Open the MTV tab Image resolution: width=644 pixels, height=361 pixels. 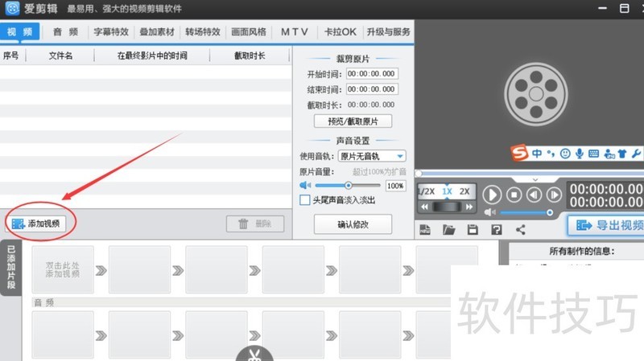pyautogui.click(x=295, y=32)
